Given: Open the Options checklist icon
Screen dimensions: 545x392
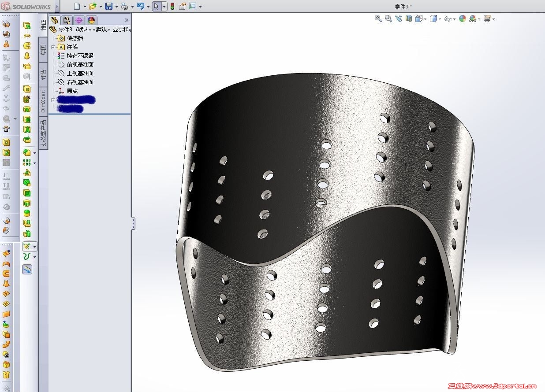Looking at the screenshot, I should tap(193, 6).
